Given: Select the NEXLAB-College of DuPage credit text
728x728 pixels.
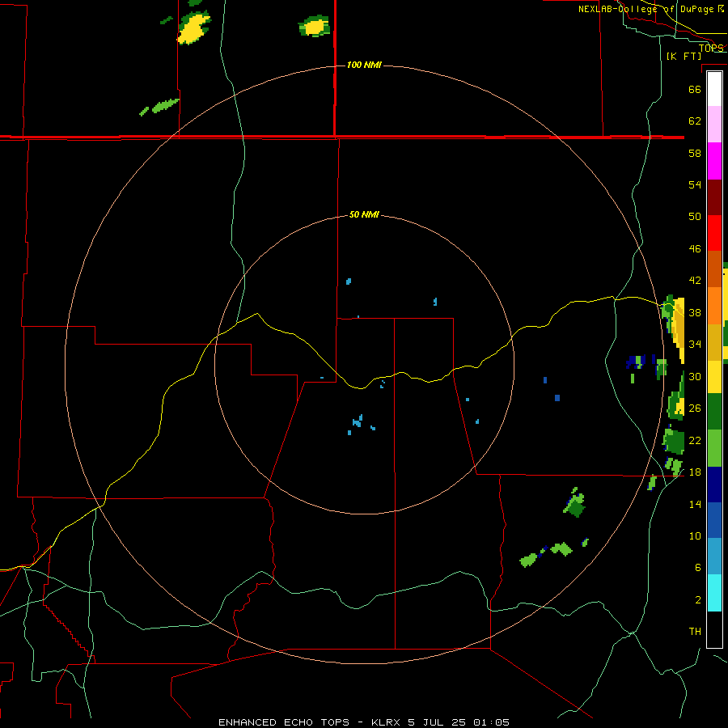Looking at the screenshot, I should coord(651,9).
